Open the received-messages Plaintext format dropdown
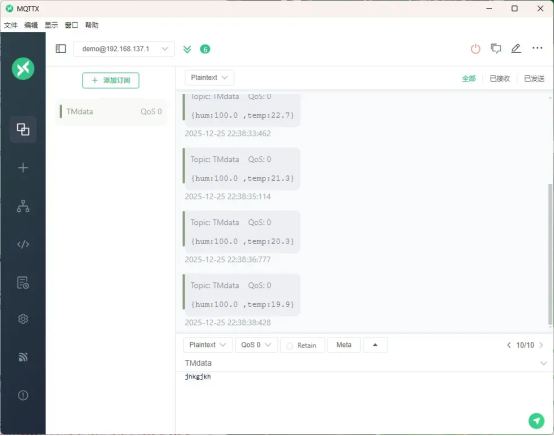The image size is (554, 436). [210, 78]
